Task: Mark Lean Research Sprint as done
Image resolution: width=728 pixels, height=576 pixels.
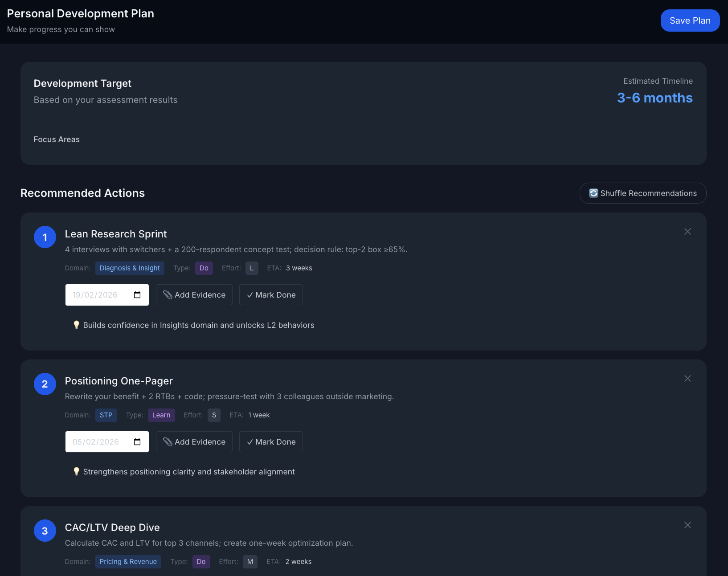Action: pos(271,295)
